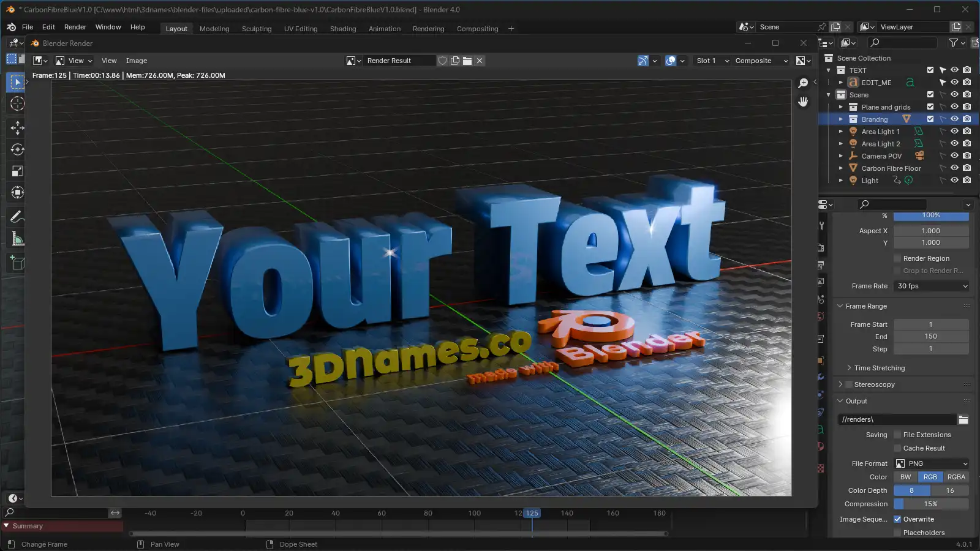The image size is (980, 551).
Task: Open the Frame Rate dropdown
Action: pyautogui.click(x=931, y=286)
